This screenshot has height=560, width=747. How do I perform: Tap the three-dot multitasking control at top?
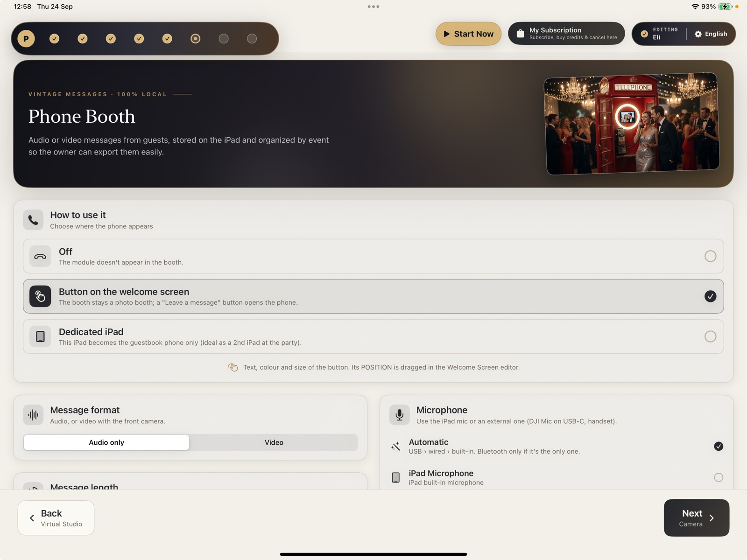click(x=373, y=7)
